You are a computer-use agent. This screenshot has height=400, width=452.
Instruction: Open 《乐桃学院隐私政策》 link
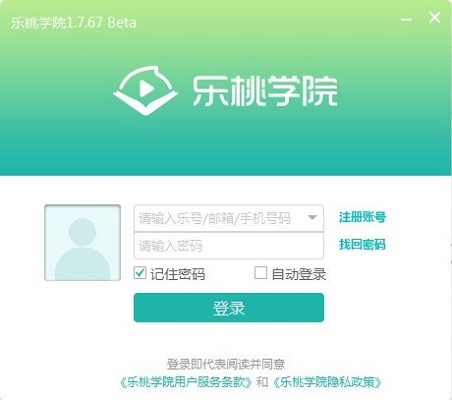pyautogui.click(x=327, y=382)
